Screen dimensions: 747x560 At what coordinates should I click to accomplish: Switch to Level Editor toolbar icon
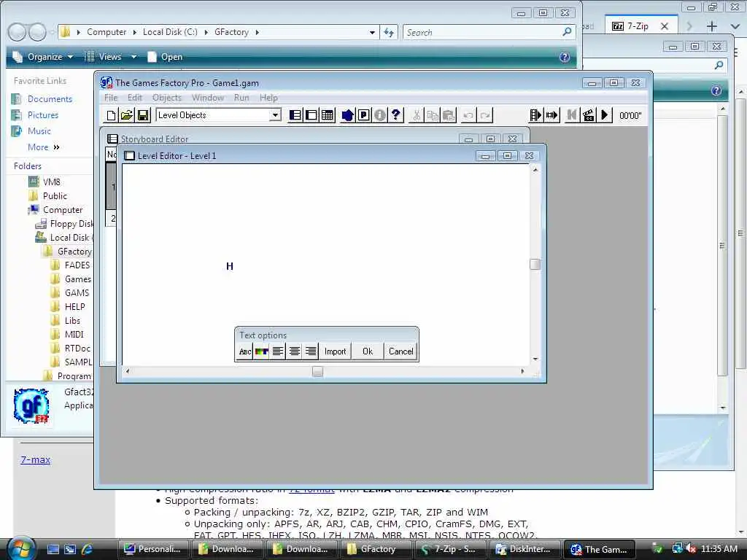click(x=311, y=115)
